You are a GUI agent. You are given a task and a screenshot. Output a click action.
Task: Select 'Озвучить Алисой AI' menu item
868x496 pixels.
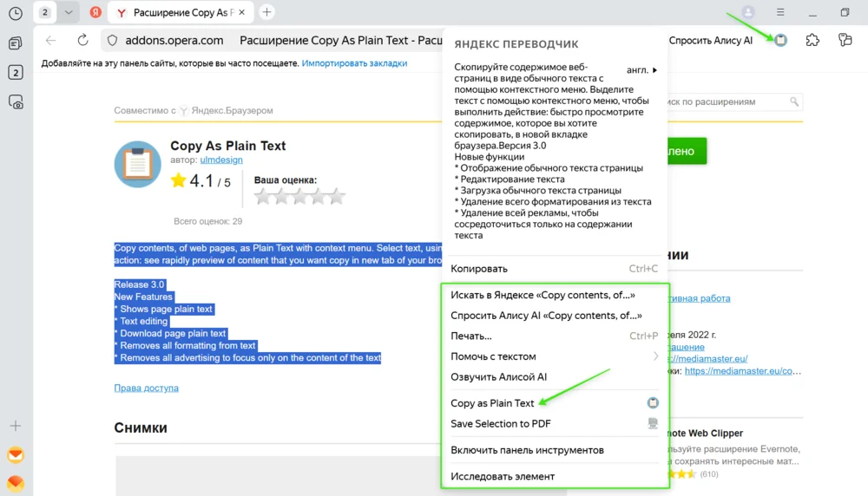(554, 376)
